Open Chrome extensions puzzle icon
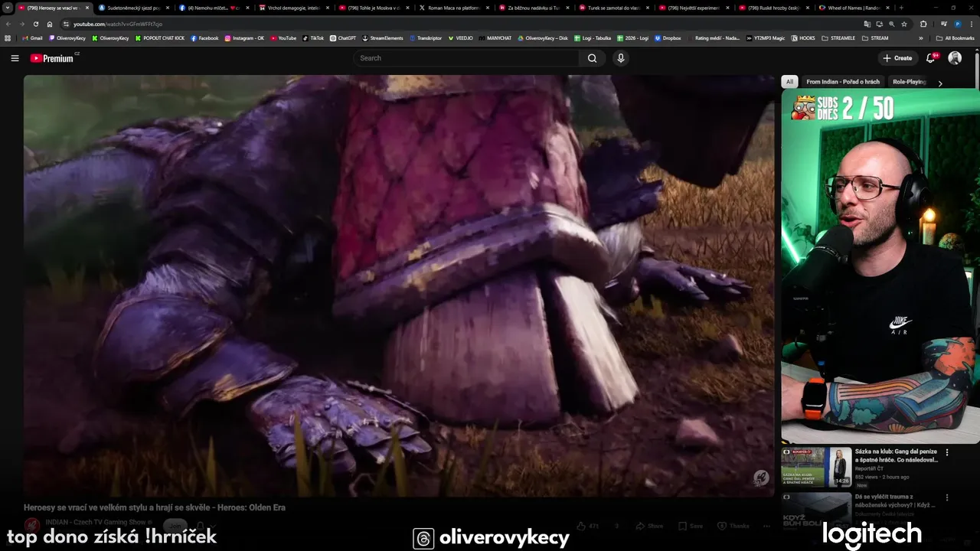 pos(923,24)
